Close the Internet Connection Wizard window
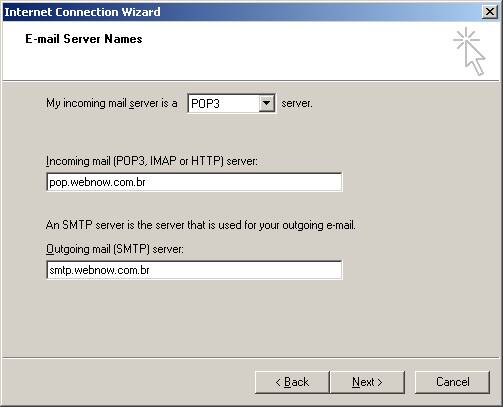 (x=490, y=12)
